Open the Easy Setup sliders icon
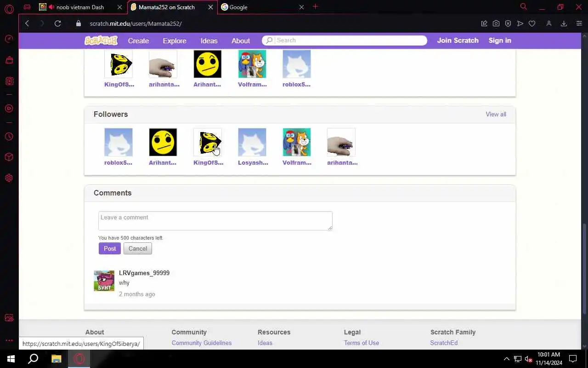Screen dimensions: 588x368 tap(579, 23)
